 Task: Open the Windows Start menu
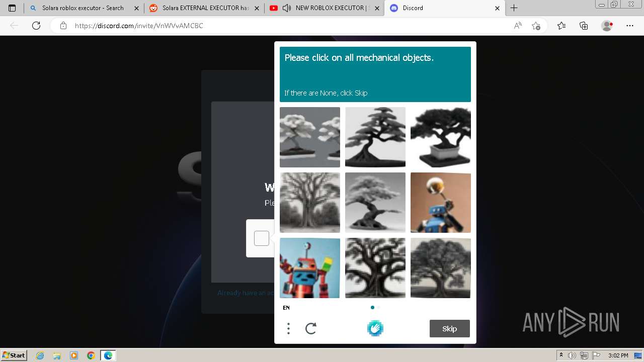[14, 355]
